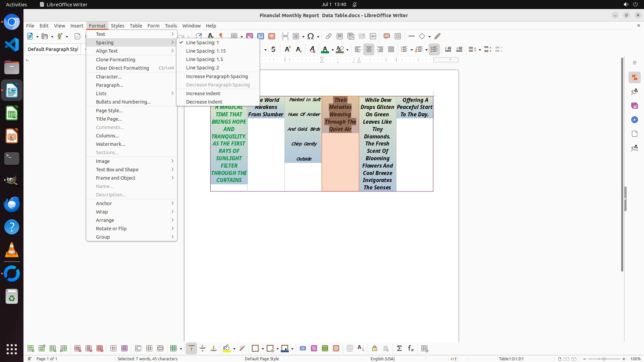Open the font color dropdown arrow
644x362 pixels.
click(x=332, y=50)
